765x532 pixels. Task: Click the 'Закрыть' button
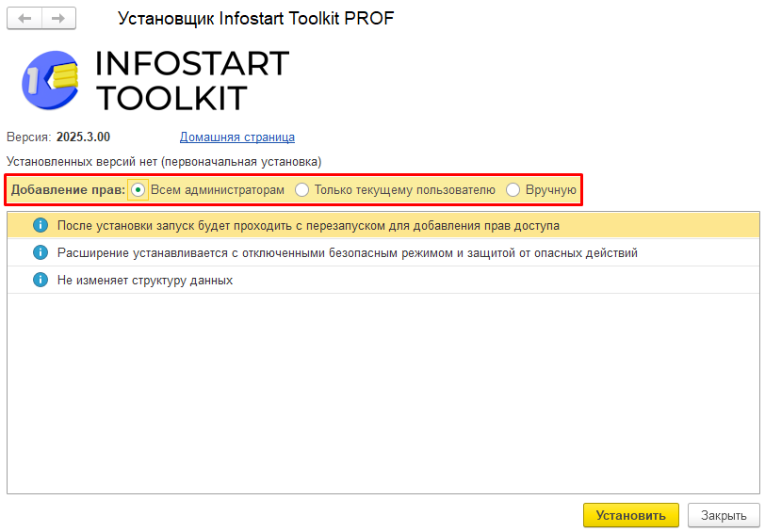724,515
